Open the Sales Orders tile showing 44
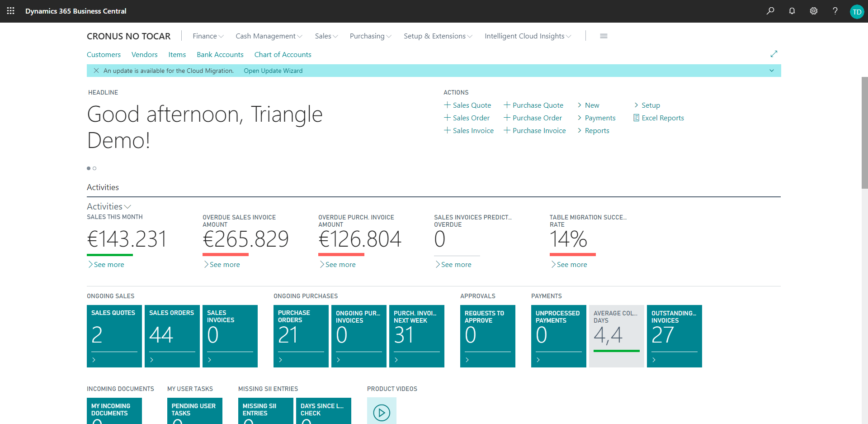 pyautogui.click(x=172, y=336)
